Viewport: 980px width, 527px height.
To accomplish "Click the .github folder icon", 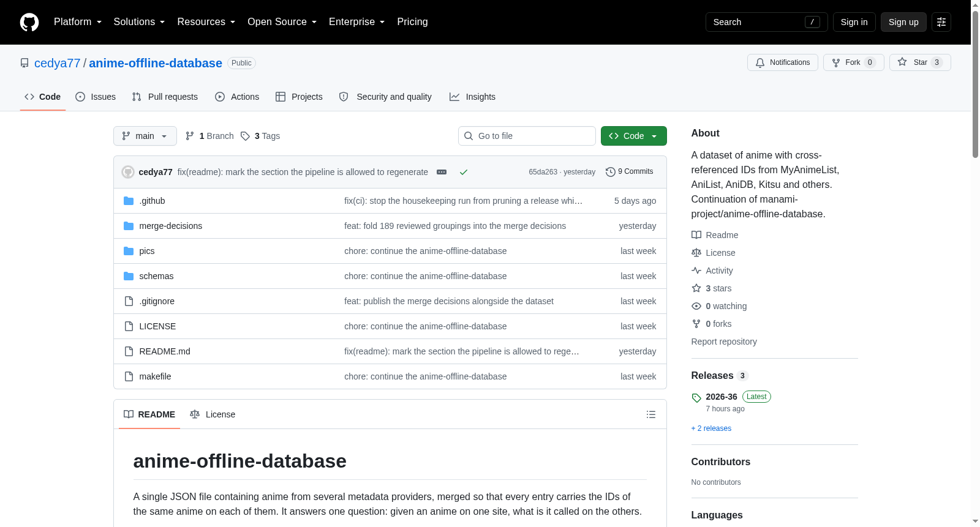I will coord(129,201).
